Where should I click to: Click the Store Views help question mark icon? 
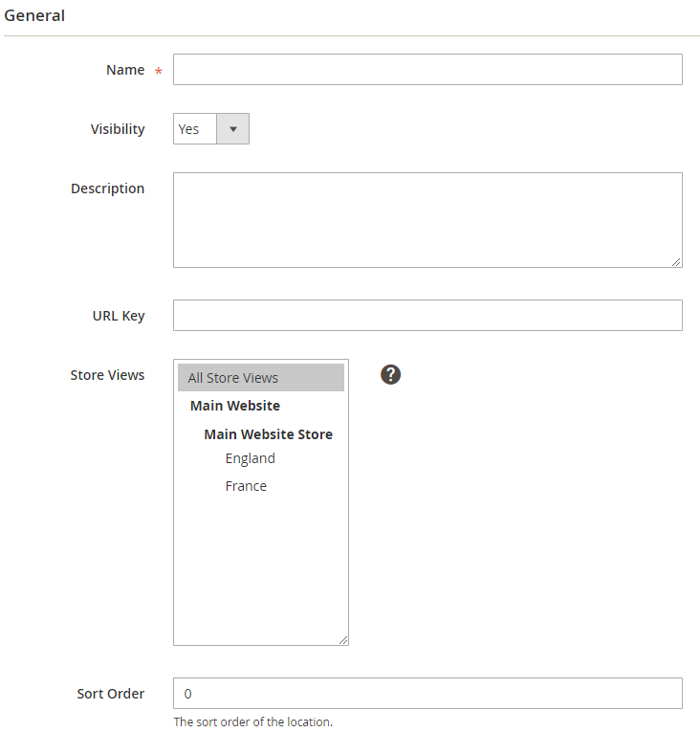390,374
